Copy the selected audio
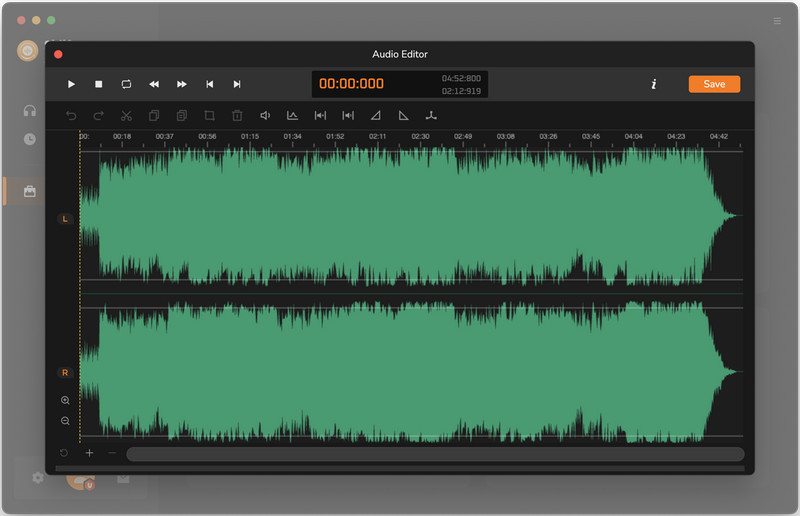This screenshot has width=800, height=516. tap(154, 116)
